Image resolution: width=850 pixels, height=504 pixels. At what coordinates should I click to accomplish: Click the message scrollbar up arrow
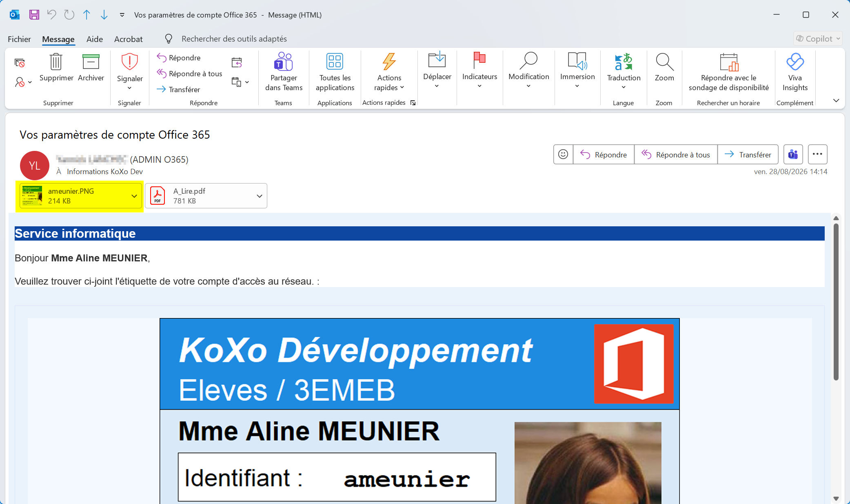click(836, 218)
